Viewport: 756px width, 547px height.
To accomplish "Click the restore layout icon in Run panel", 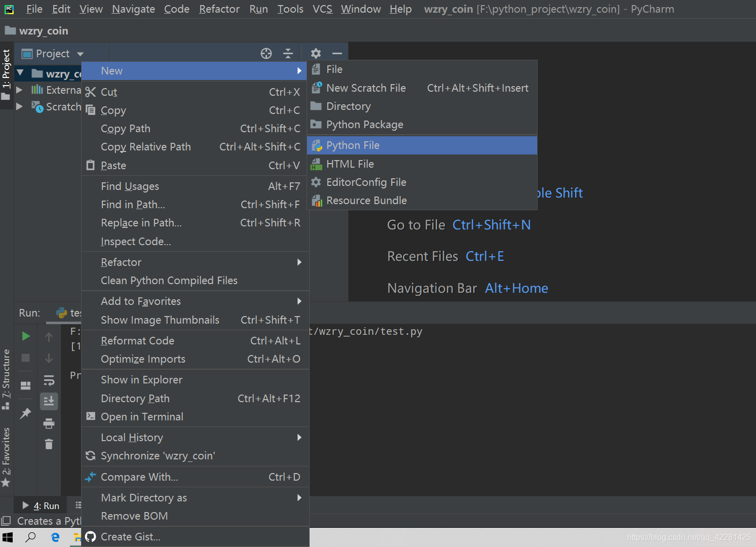I will (x=25, y=385).
